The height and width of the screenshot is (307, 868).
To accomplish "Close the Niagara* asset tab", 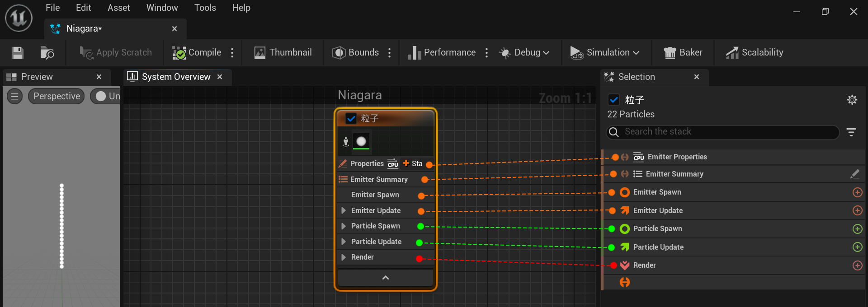I will 175,28.
